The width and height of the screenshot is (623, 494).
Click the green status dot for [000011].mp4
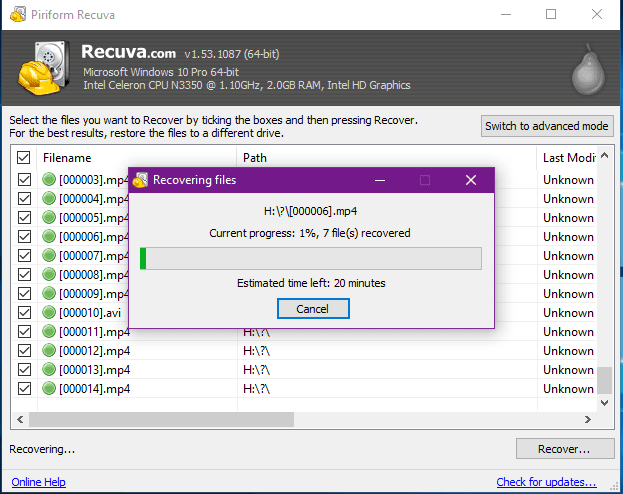click(x=49, y=331)
